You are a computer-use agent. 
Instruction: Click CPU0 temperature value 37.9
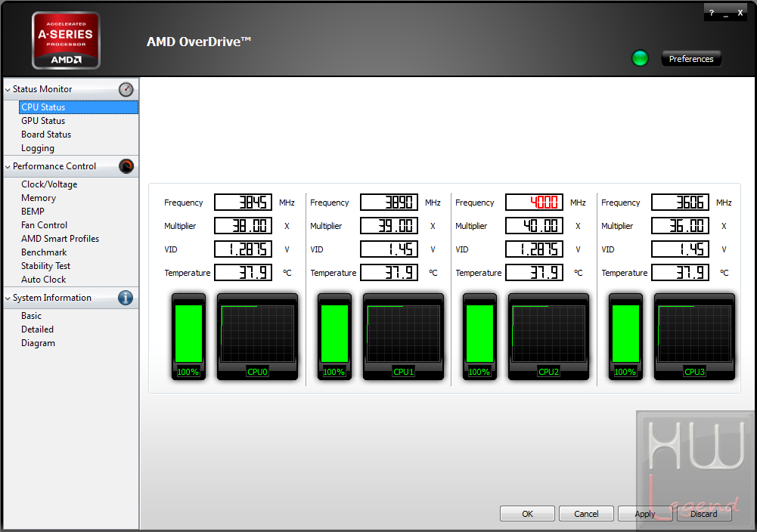pyautogui.click(x=244, y=273)
